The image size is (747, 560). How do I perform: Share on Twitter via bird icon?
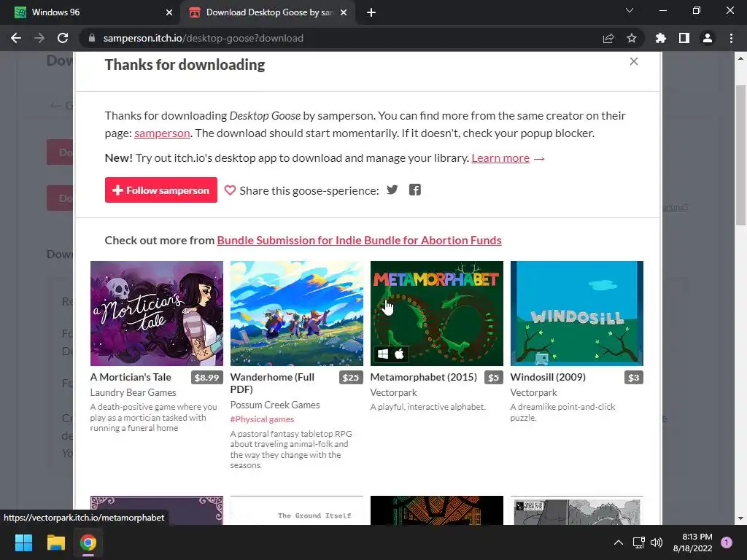click(x=392, y=190)
